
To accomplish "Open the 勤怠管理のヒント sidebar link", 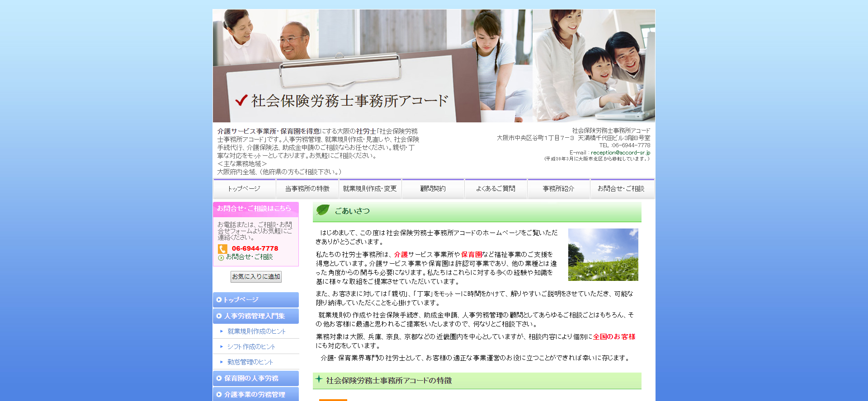I will (x=250, y=362).
